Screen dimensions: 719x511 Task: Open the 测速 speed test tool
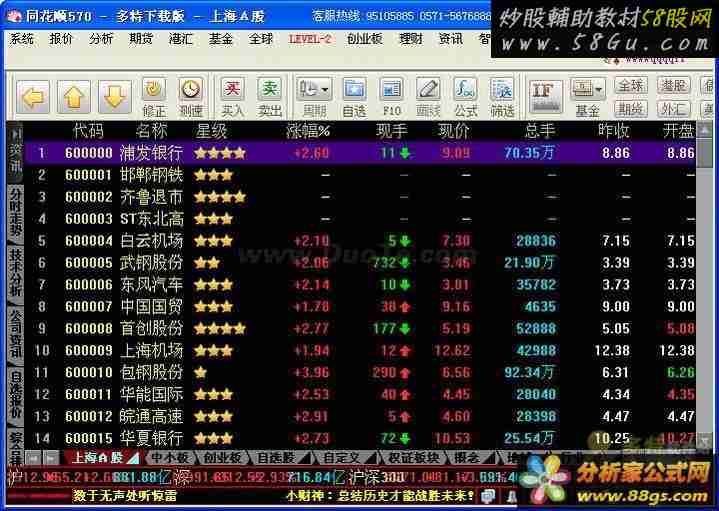tap(190, 97)
